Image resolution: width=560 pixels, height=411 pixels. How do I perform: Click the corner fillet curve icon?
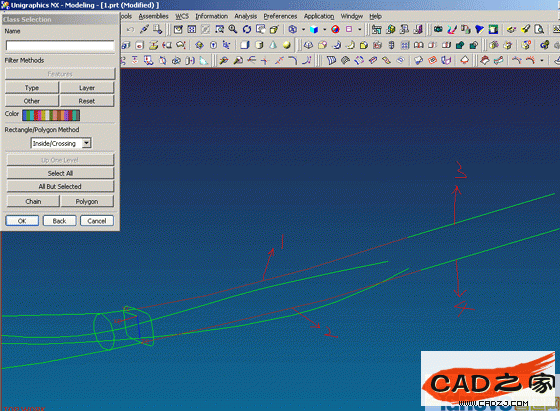tap(292, 60)
